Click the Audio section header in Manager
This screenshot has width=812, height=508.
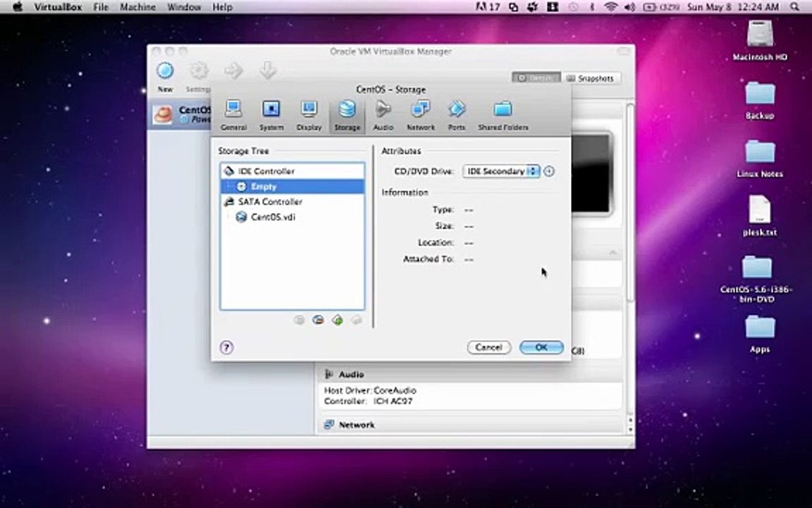[x=350, y=374]
